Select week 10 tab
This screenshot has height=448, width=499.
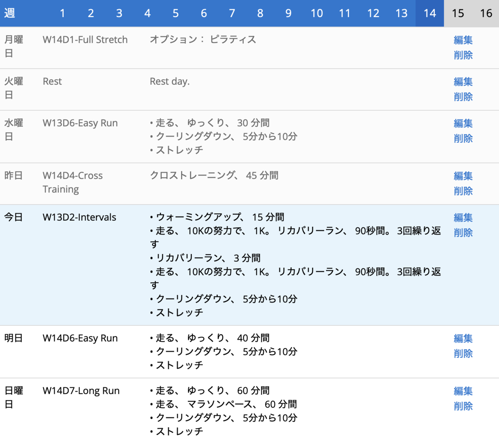(316, 13)
